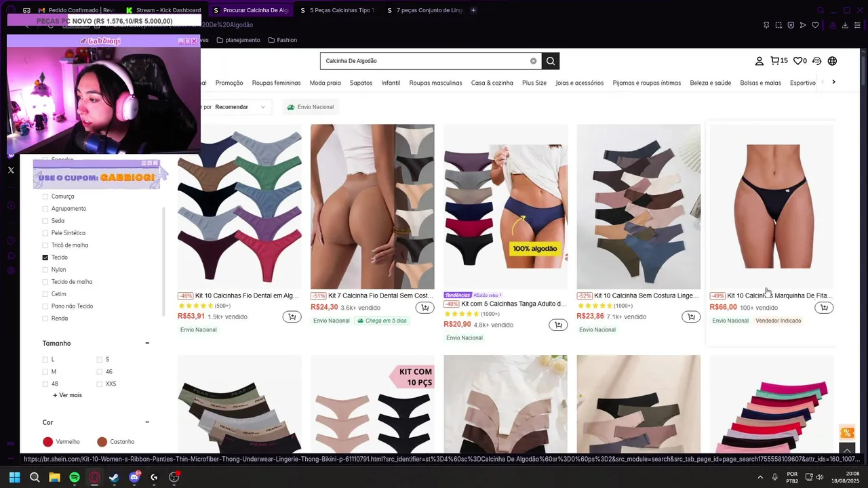Check the Seda fabric filter
The width and height of the screenshot is (868, 488).
point(45,221)
